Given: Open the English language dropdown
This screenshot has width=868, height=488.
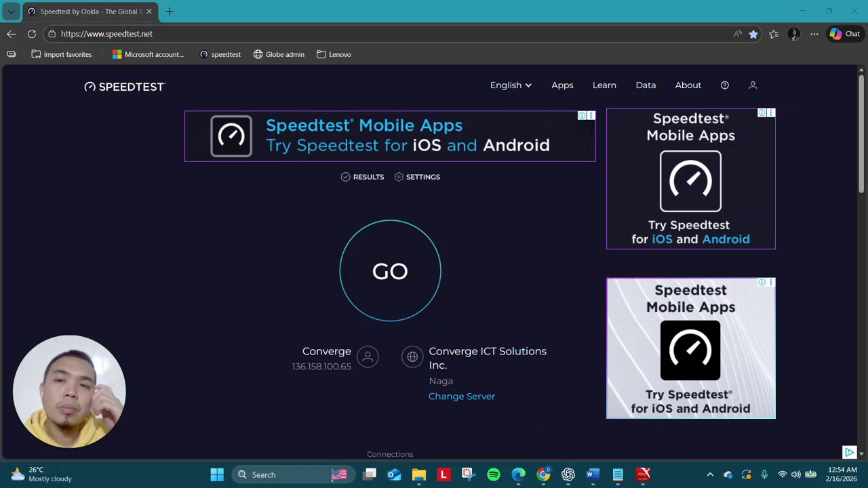Looking at the screenshot, I should (x=511, y=85).
